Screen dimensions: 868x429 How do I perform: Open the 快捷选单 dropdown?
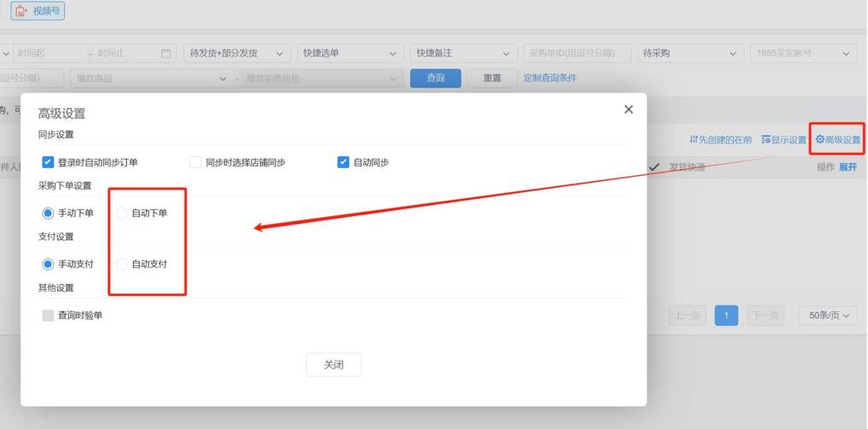click(x=348, y=53)
